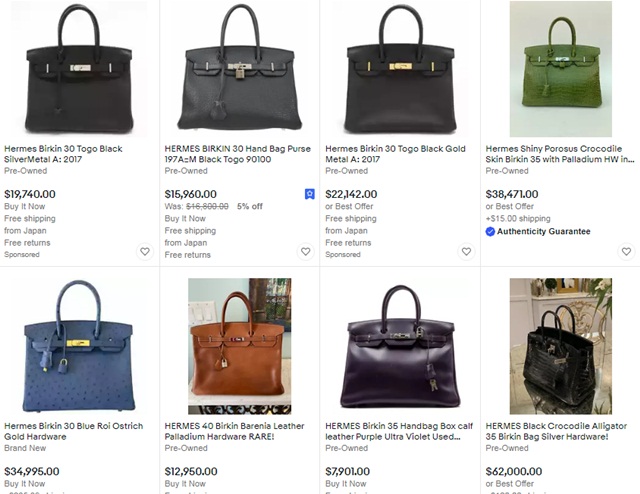Screen dimensions: 640x494
Task: Open Hermes Birkin 30 Togo Black SilverMetal listing
Action: point(63,154)
